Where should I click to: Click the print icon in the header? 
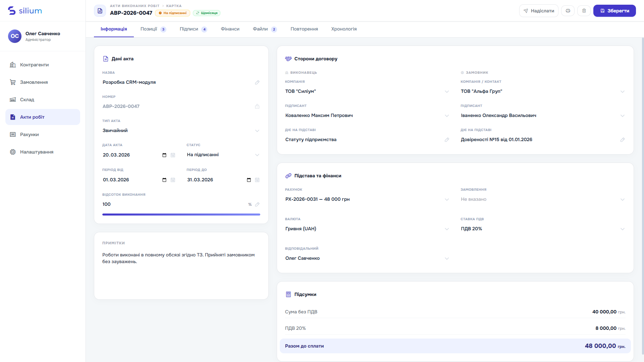pyautogui.click(x=568, y=11)
